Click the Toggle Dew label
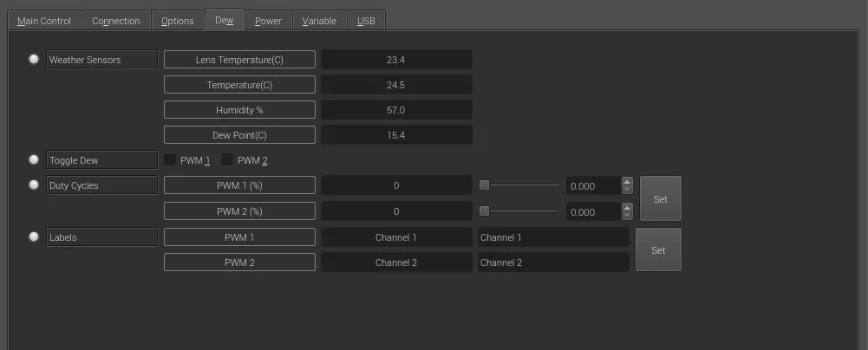868x350 pixels. click(x=101, y=160)
